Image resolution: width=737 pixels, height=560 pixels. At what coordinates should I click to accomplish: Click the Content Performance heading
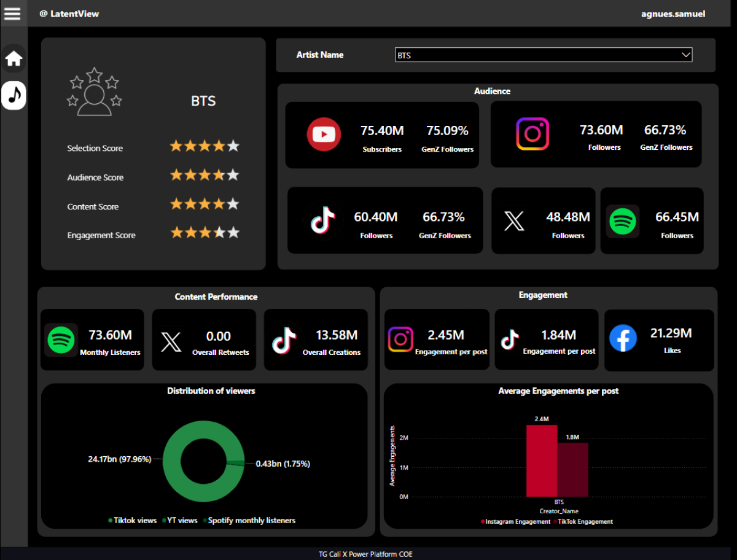point(216,297)
